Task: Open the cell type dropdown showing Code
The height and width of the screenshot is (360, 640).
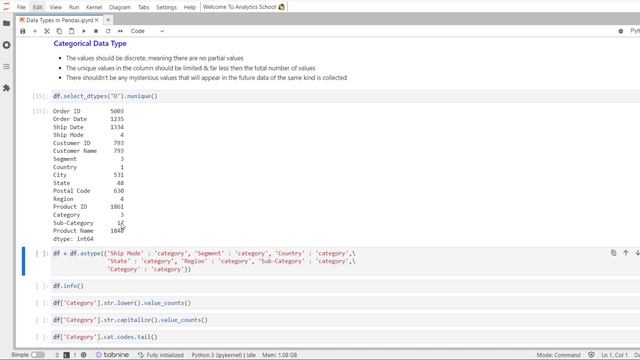Action: pyautogui.click(x=147, y=31)
